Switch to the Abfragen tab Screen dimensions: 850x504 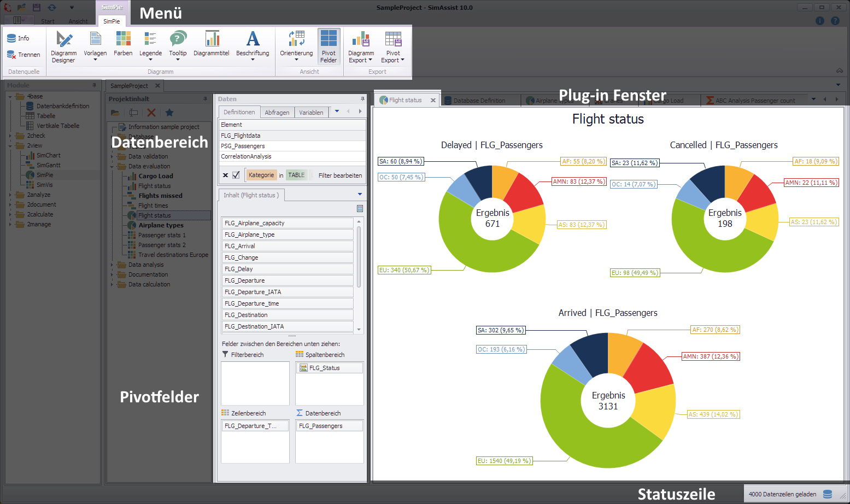277,113
